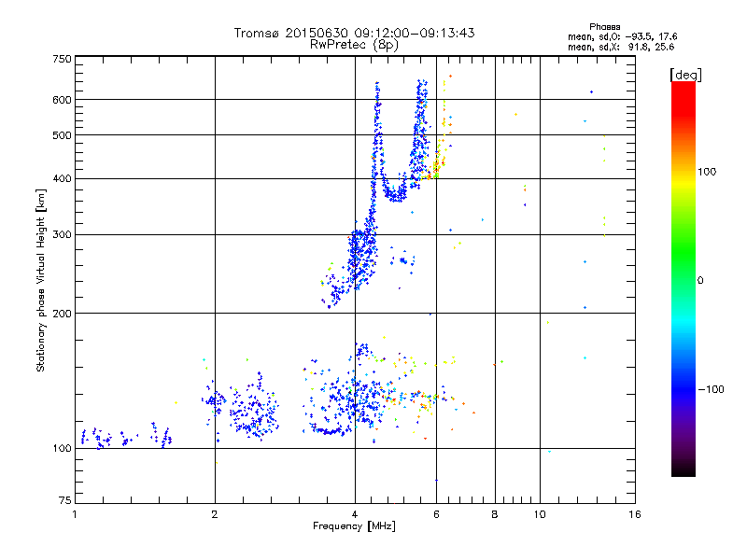Click the 'RwPretec (8p)' subtitle
747x560 pixels.
355,45
